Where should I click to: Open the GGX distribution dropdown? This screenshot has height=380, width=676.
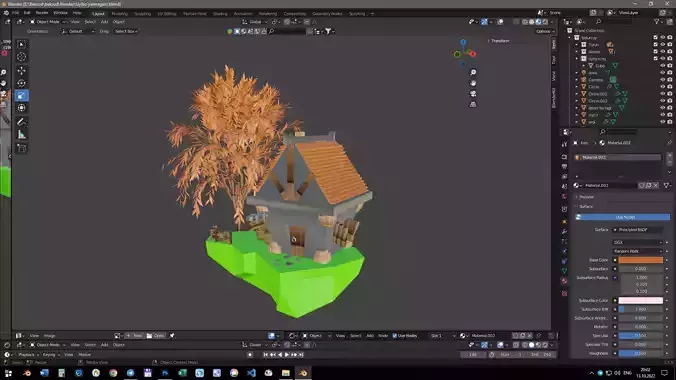click(x=638, y=242)
